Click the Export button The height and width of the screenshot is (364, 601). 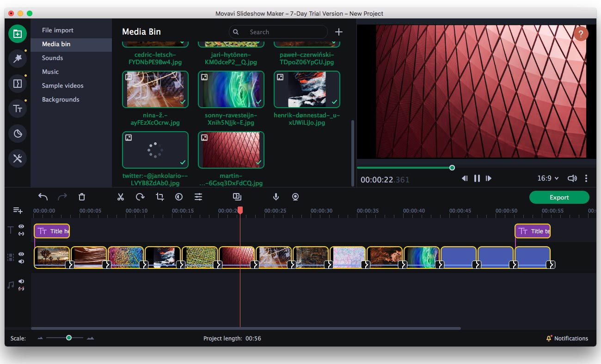[x=559, y=197]
